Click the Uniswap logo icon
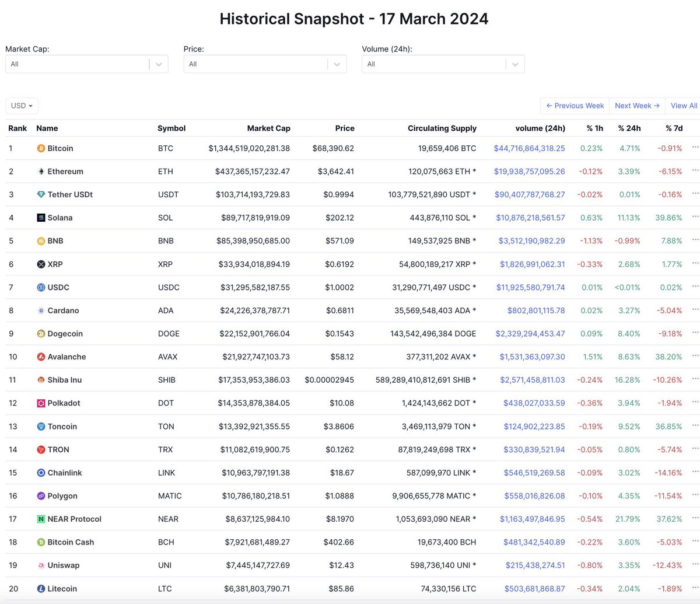 41,565
